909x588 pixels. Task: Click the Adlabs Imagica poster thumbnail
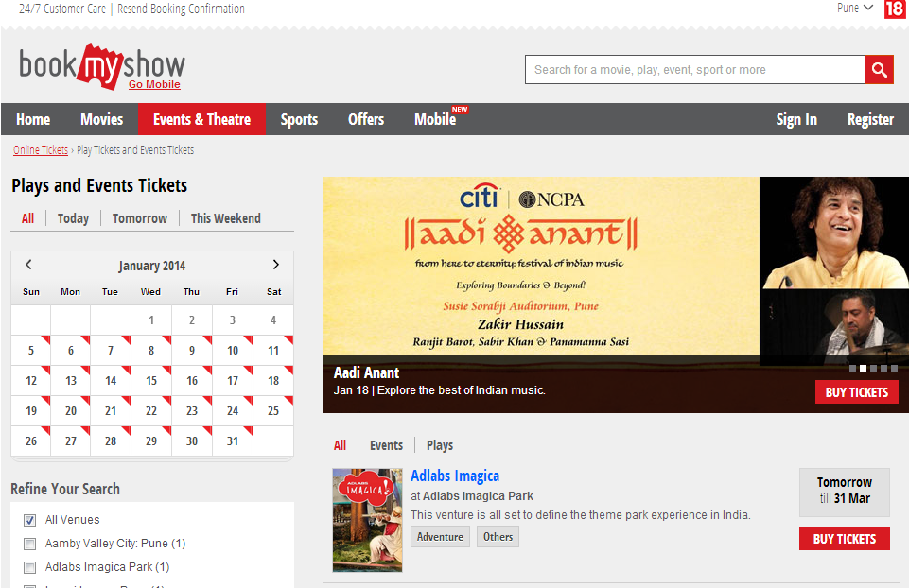[x=368, y=520]
